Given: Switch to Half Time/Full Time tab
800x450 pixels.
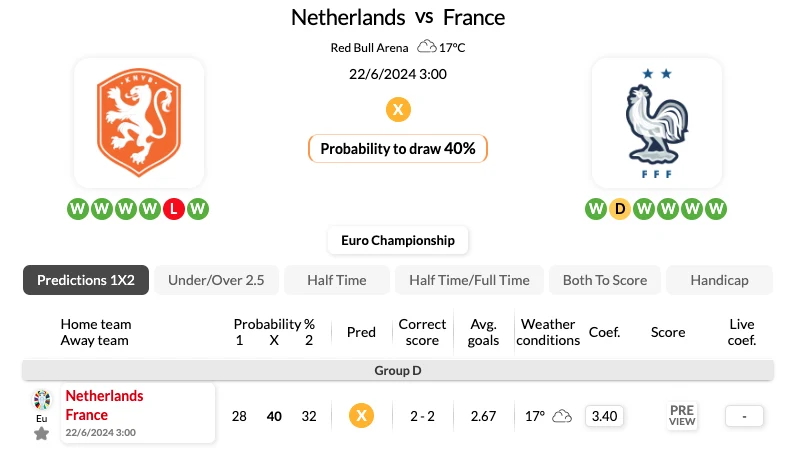Looking at the screenshot, I should point(469,280).
